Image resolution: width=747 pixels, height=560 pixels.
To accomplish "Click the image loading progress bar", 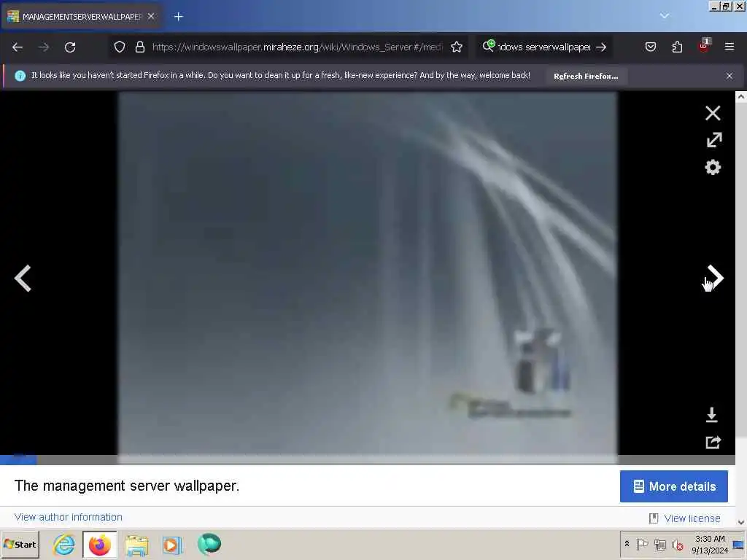I will [x=368, y=460].
